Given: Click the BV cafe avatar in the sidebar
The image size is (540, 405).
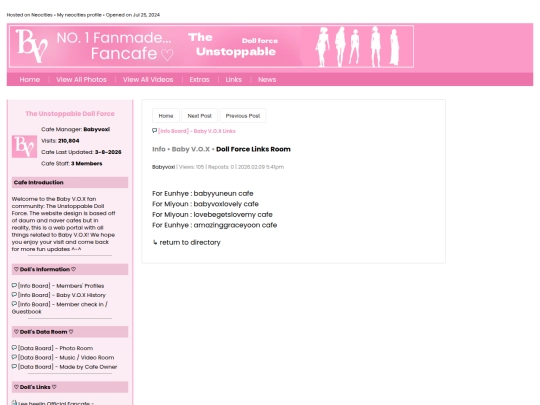Looking at the screenshot, I should (x=24, y=146).
